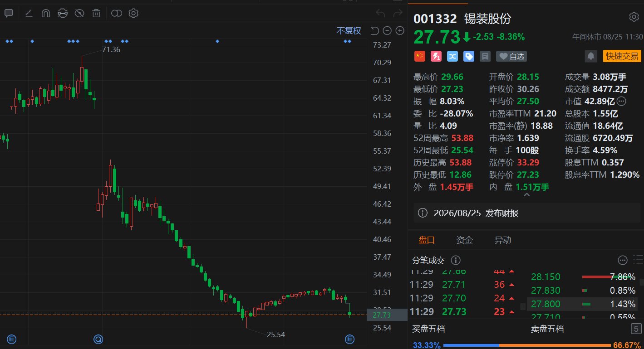Add stock to watchlist via 自选
644x349 pixels.
[511, 56]
